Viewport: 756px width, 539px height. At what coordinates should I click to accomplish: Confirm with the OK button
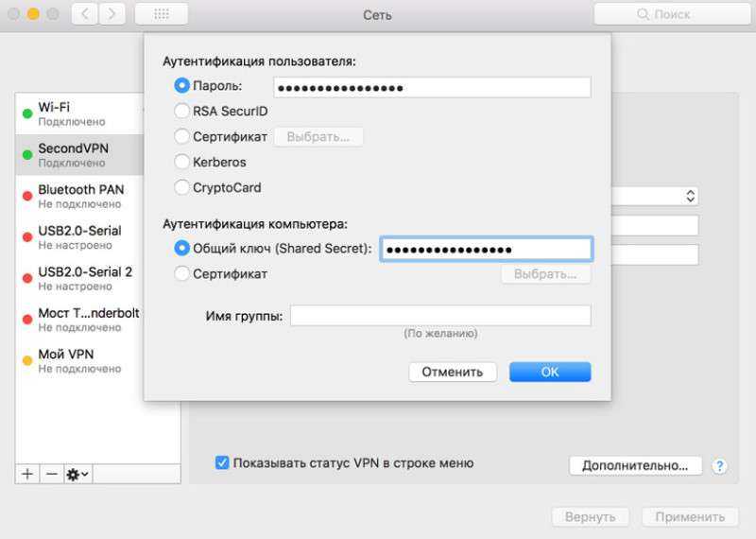(x=550, y=372)
